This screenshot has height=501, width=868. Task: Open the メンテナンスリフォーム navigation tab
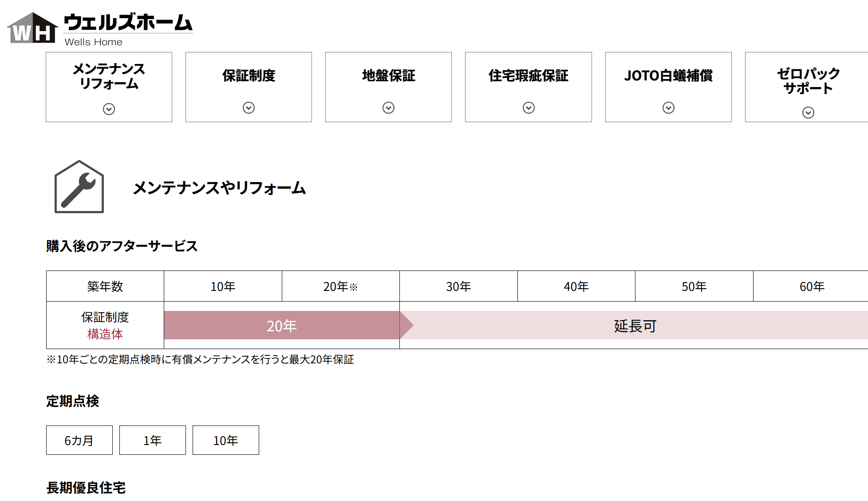[109, 76]
